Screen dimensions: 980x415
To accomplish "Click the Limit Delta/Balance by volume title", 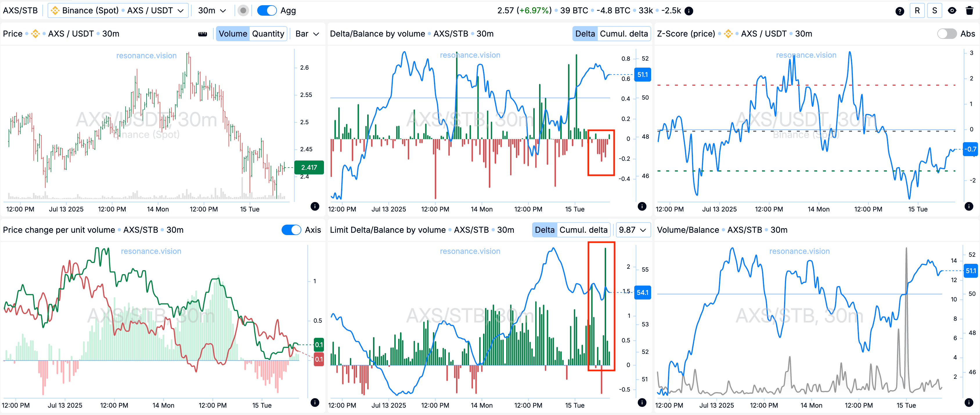I will pyautogui.click(x=388, y=230).
